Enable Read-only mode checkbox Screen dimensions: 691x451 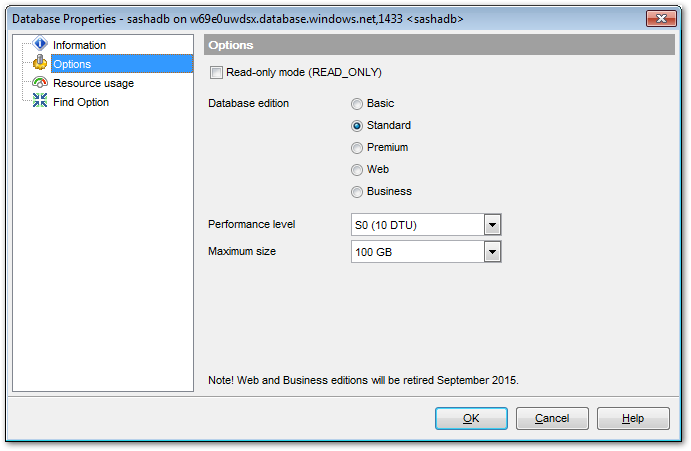pos(216,72)
